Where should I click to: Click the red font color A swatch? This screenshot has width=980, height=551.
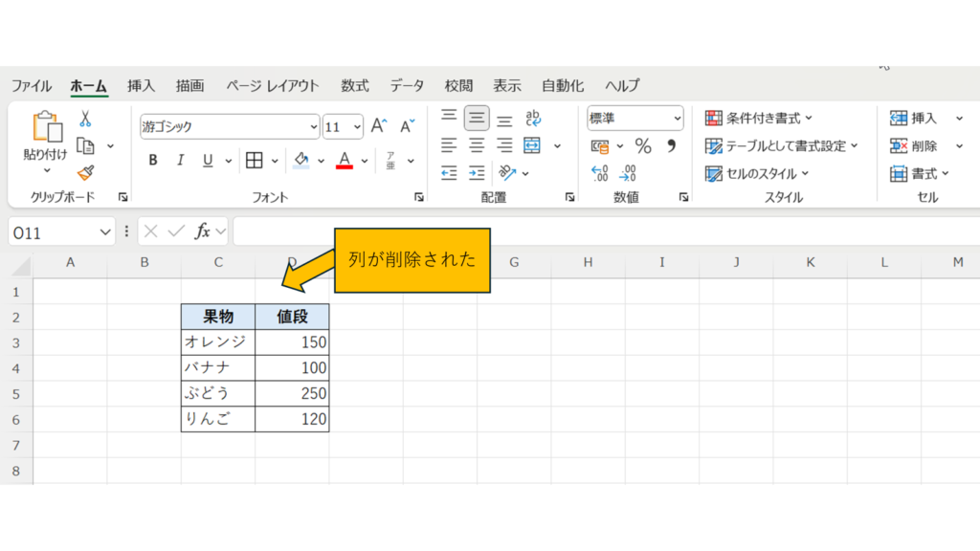click(x=345, y=161)
